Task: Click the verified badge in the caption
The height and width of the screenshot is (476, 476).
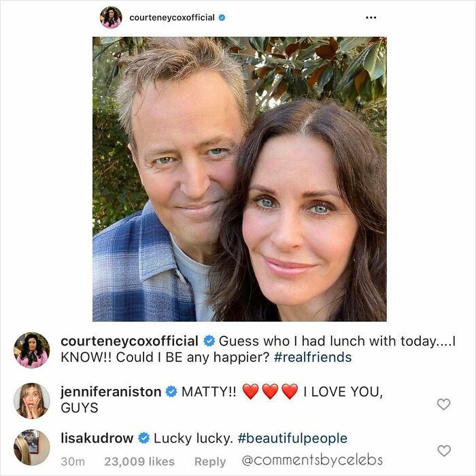Action: pos(209,341)
